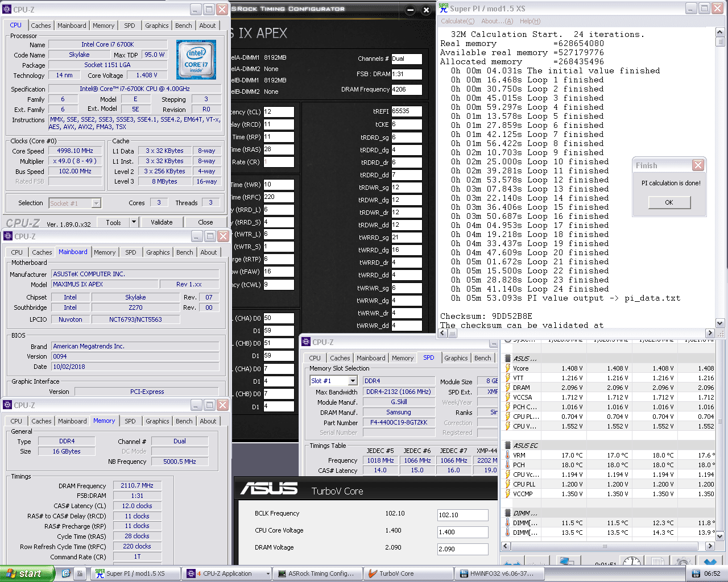Click the VCCSA voltage icon in HWiNFO
This screenshot has width=728, height=582.
tap(508, 397)
